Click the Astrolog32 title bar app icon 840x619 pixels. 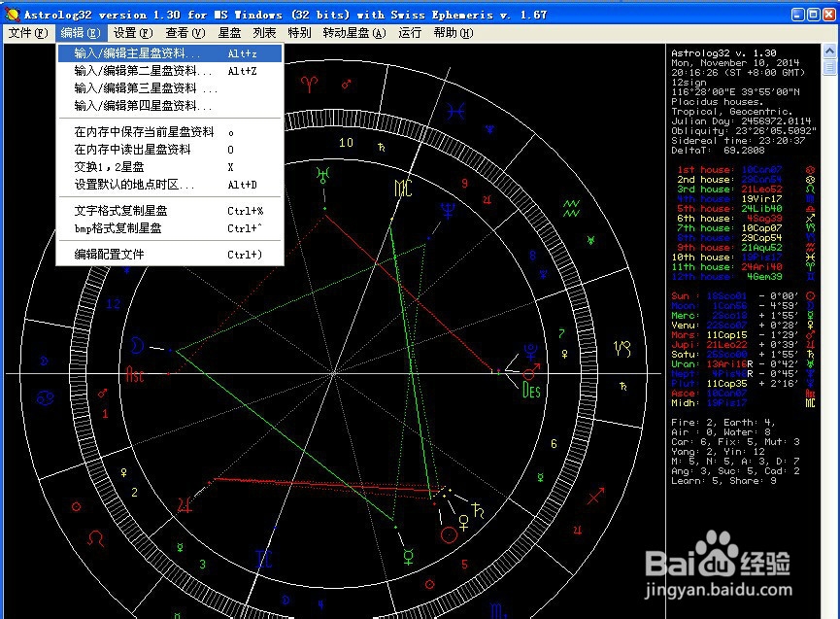[x=13, y=15]
